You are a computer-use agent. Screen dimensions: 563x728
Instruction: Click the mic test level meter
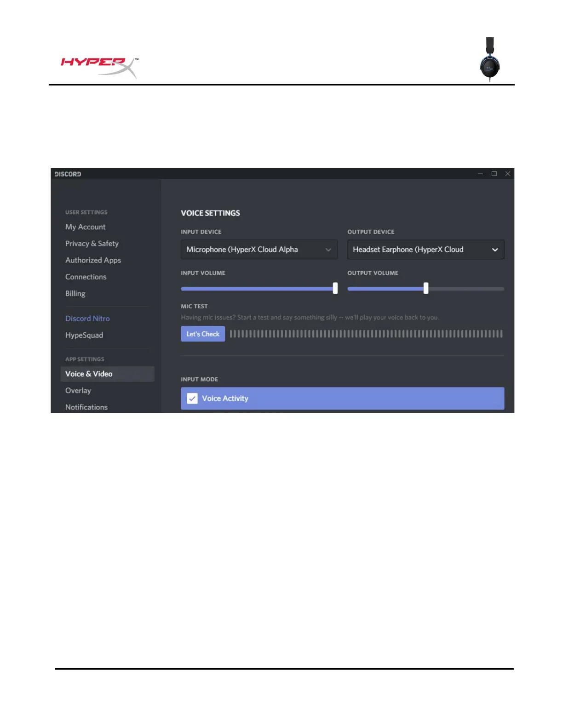click(x=366, y=334)
